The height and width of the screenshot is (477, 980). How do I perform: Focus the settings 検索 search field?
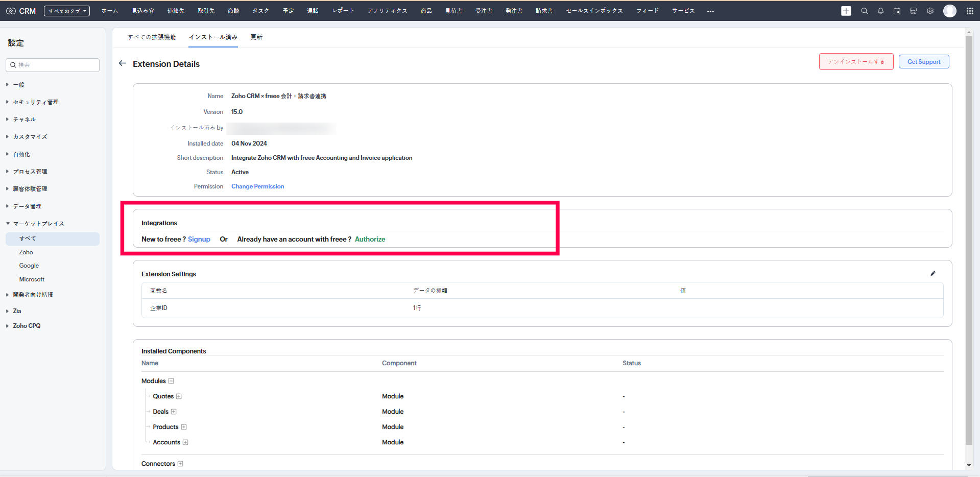53,65
